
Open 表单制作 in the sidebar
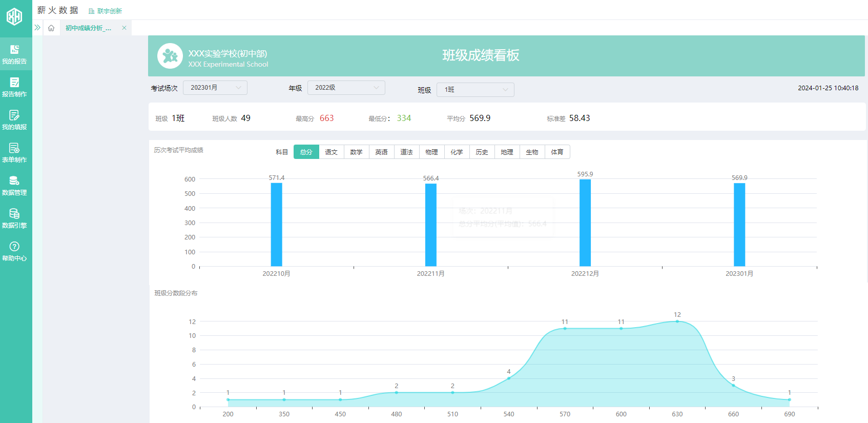tap(14, 152)
